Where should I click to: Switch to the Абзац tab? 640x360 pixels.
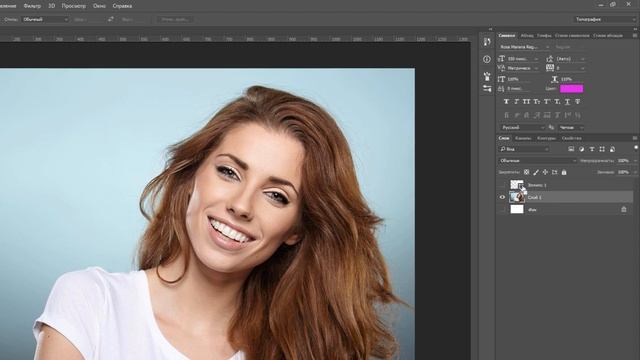[527, 36]
